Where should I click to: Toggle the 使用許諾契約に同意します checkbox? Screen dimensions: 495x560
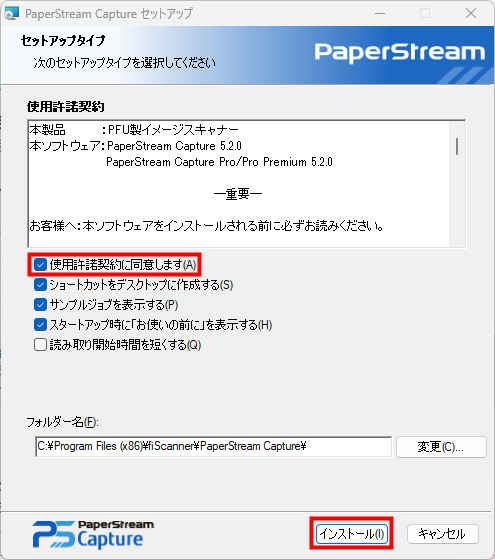40,265
